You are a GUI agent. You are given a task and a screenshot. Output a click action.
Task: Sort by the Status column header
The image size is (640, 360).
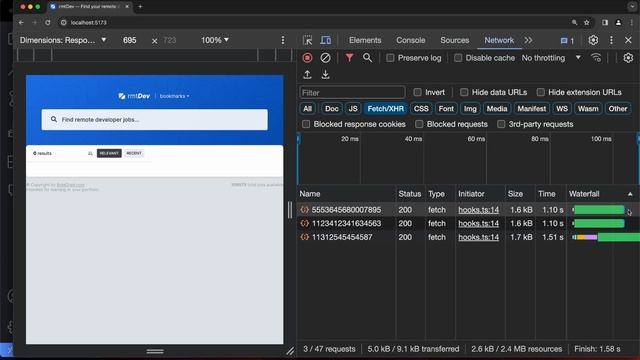pos(409,194)
